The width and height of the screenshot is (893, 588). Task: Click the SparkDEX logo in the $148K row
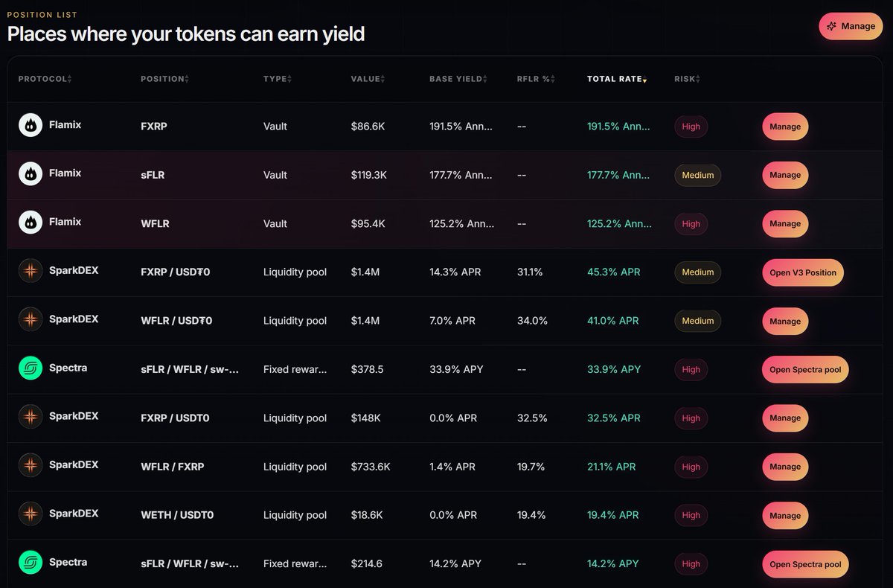[31, 417]
